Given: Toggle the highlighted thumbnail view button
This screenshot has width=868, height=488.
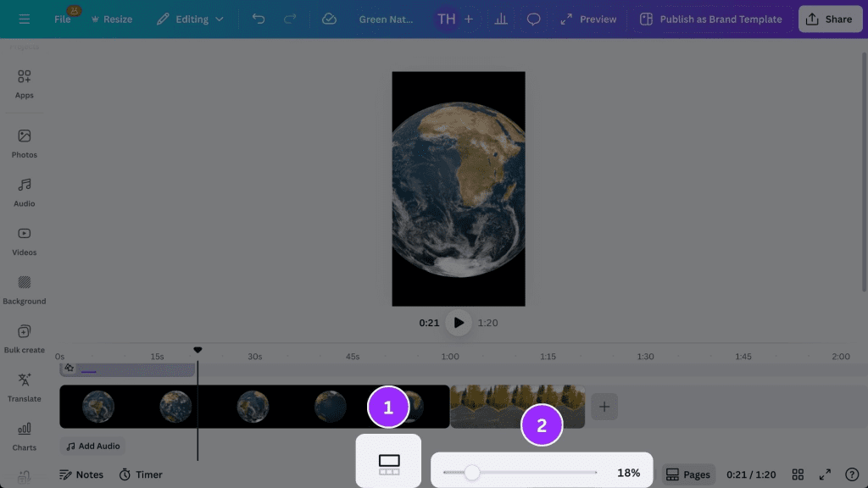Looking at the screenshot, I should coord(388,463).
